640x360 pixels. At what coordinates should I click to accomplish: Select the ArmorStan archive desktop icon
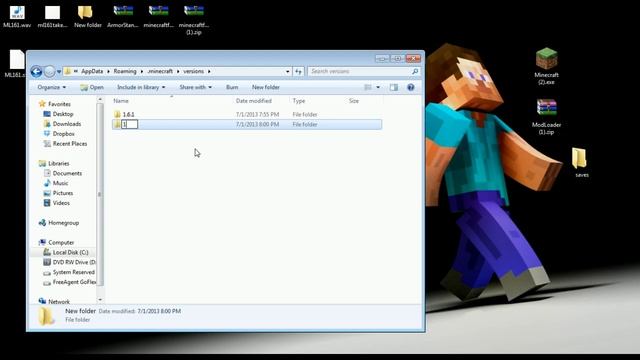pyautogui.click(x=123, y=16)
